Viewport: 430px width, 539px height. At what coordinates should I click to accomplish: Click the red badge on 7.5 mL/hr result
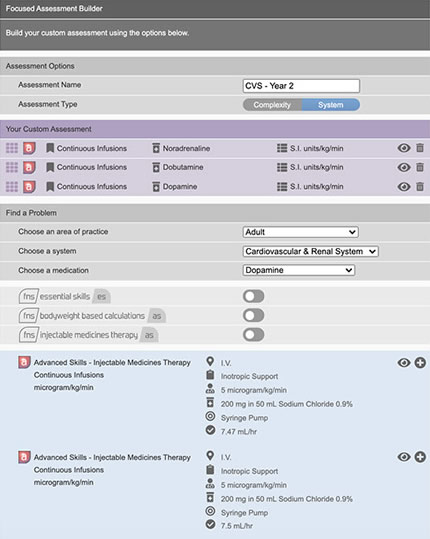pyautogui.click(x=24, y=457)
